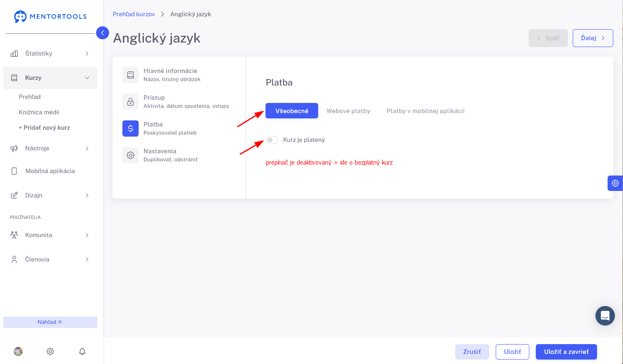Click the Ďalej button
The image size is (623, 364).
click(593, 38)
